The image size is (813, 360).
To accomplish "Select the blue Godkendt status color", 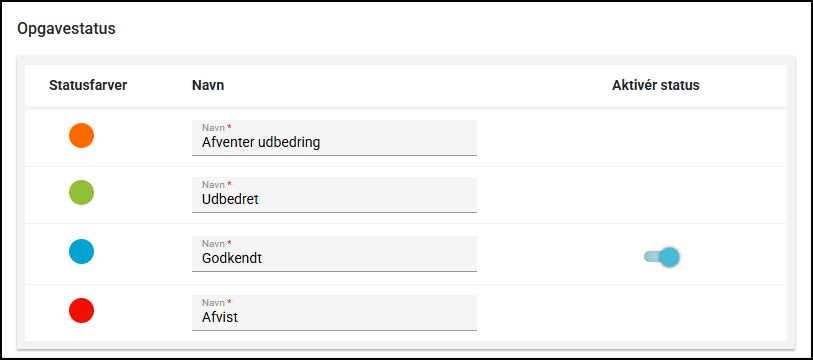I will pos(81,252).
